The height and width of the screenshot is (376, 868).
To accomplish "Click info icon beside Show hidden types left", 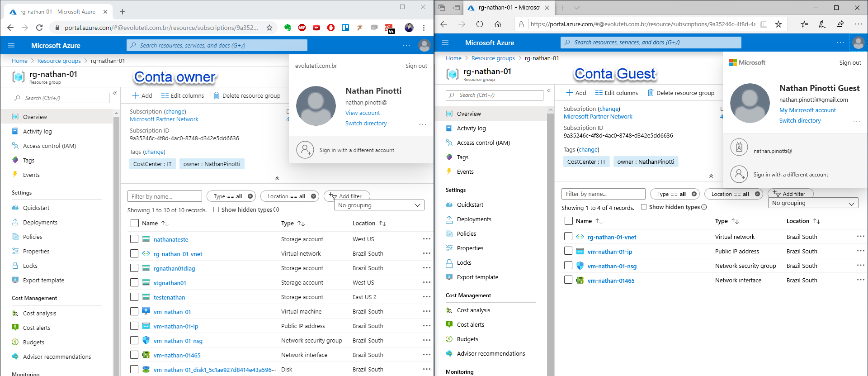I will tap(276, 209).
